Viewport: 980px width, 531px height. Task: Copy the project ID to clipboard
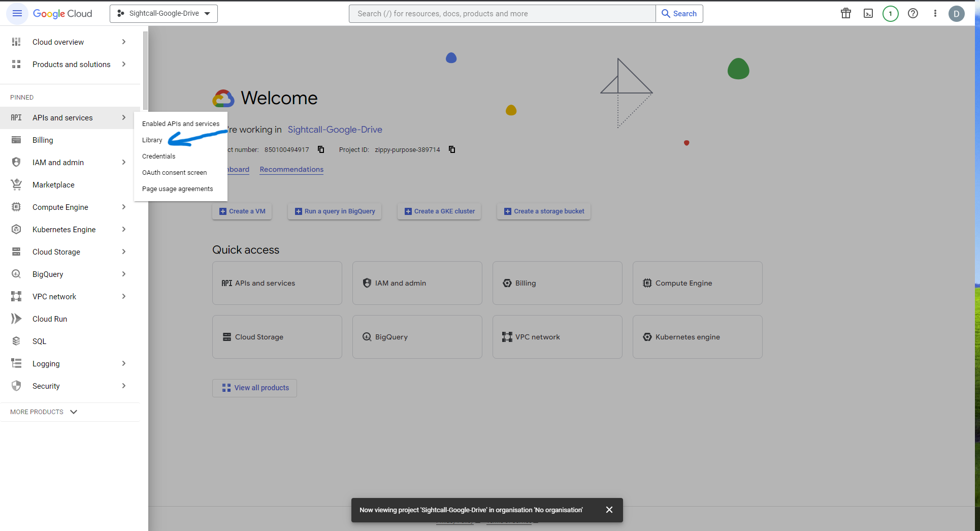452,149
